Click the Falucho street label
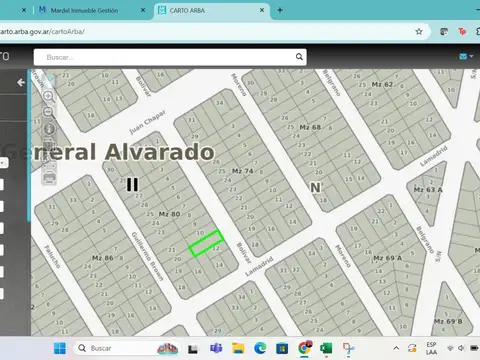Viewport: 480px width, 360px height. click(52, 256)
